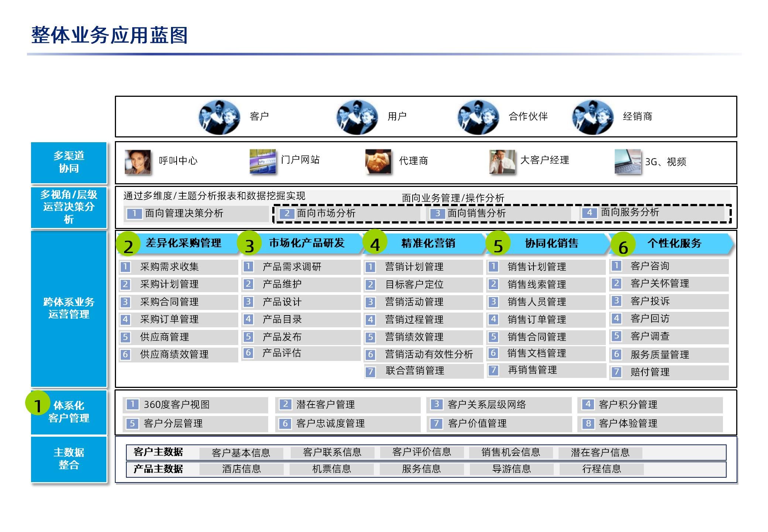Screen dimensions: 768x532
Task: Click the green circle numbered 1
Action: click(38, 403)
